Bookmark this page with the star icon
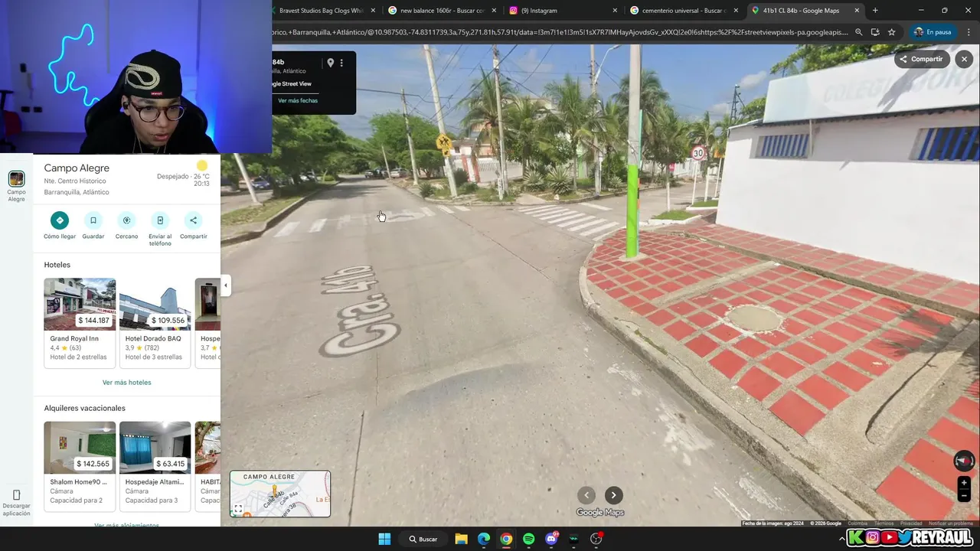Viewport: 980px width, 551px height. pyautogui.click(x=892, y=32)
